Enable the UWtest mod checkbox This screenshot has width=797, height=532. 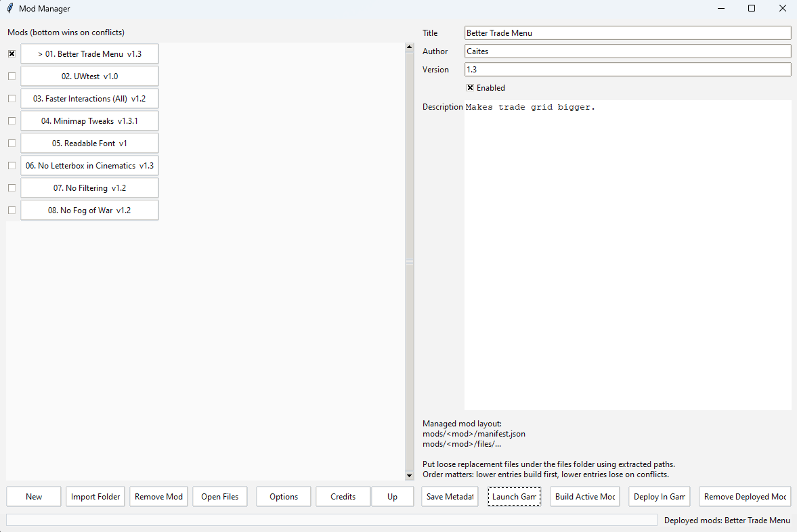12,76
